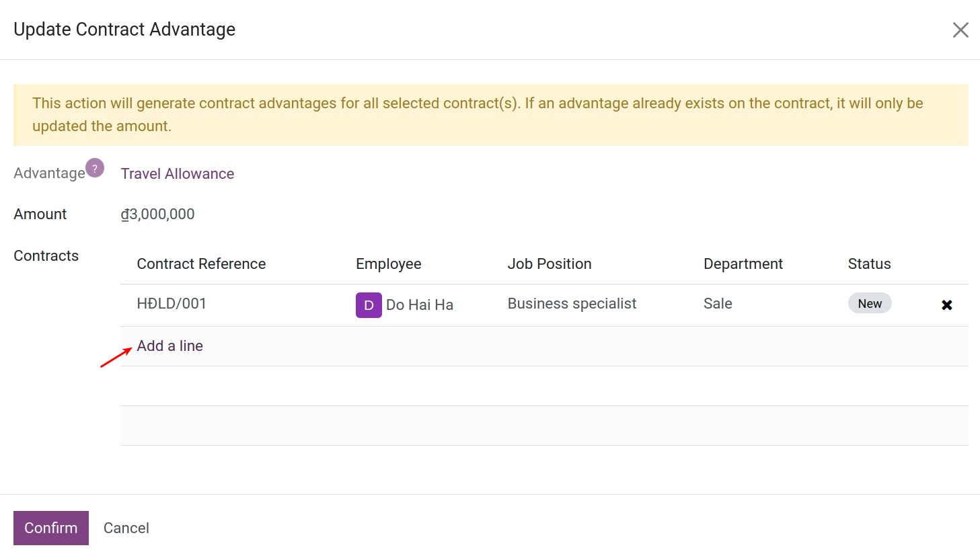Image resolution: width=980 pixels, height=560 pixels.
Task: Select the Contract Reference column header
Action: tap(200, 264)
